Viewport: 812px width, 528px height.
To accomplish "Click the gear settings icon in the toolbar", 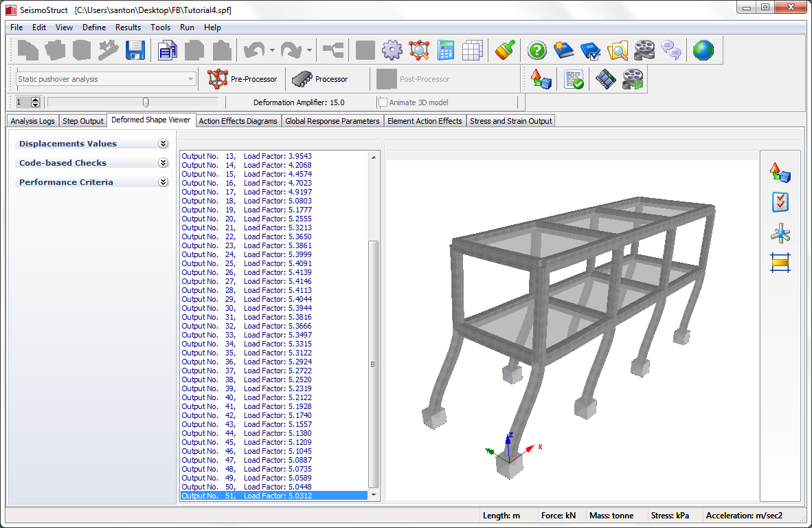I will pyautogui.click(x=392, y=50).
